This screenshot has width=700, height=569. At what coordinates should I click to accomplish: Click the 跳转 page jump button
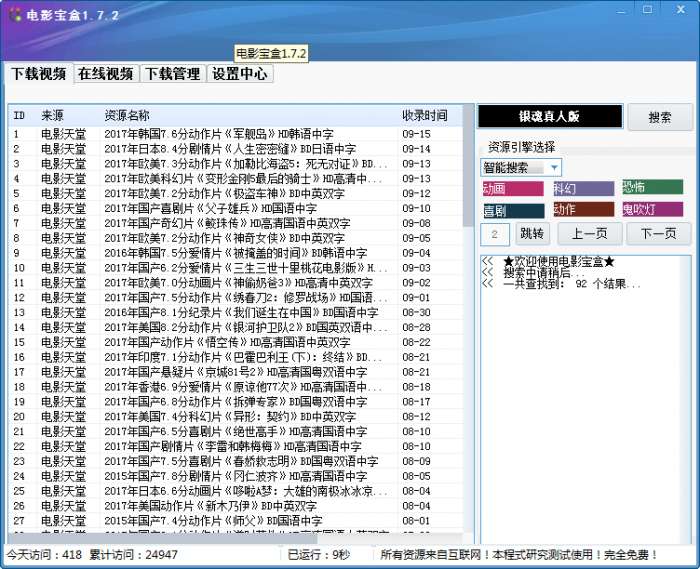(532, 233)
